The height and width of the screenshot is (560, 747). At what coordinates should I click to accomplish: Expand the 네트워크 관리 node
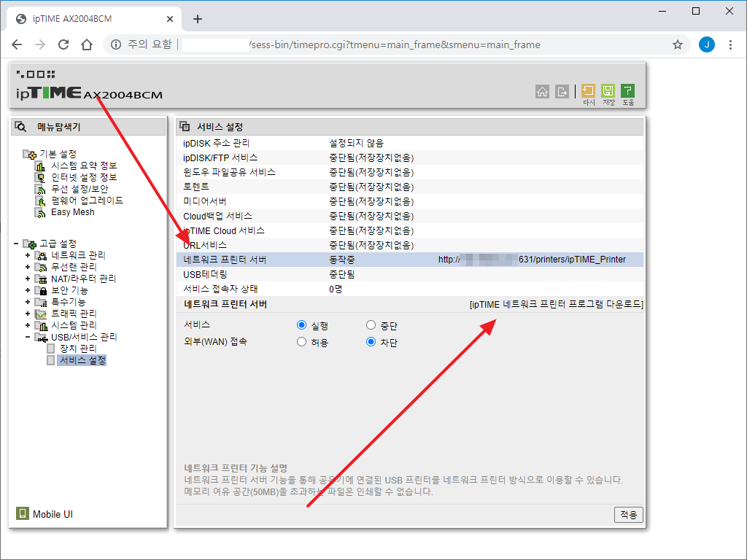[x=28, y=255]
